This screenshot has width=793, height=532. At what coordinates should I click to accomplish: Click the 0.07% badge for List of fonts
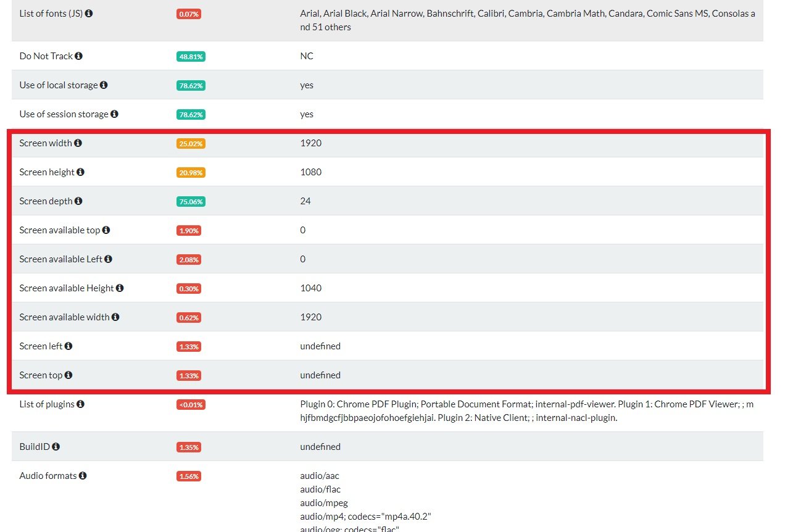[189, 14]
